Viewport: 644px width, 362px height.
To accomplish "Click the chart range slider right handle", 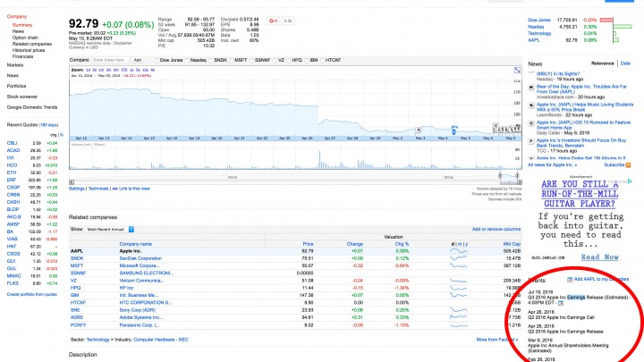I will [517, 176].
